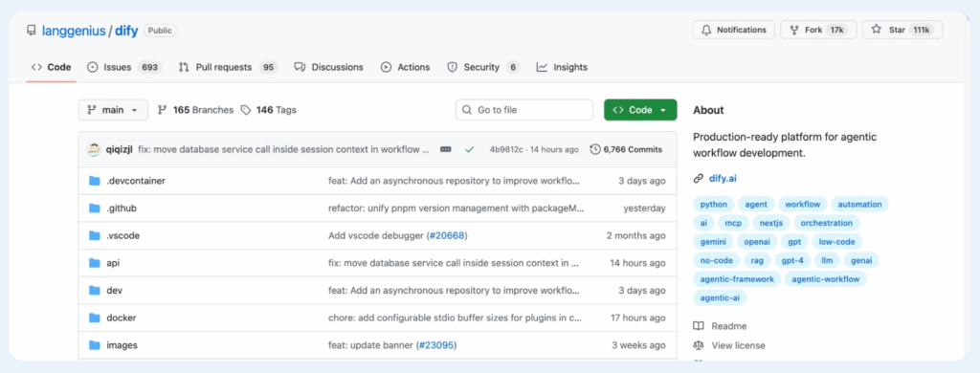Open the dev folder
The width and height of the screenshot is (980, 373).
pyautogui.click(x=115, y=291)
